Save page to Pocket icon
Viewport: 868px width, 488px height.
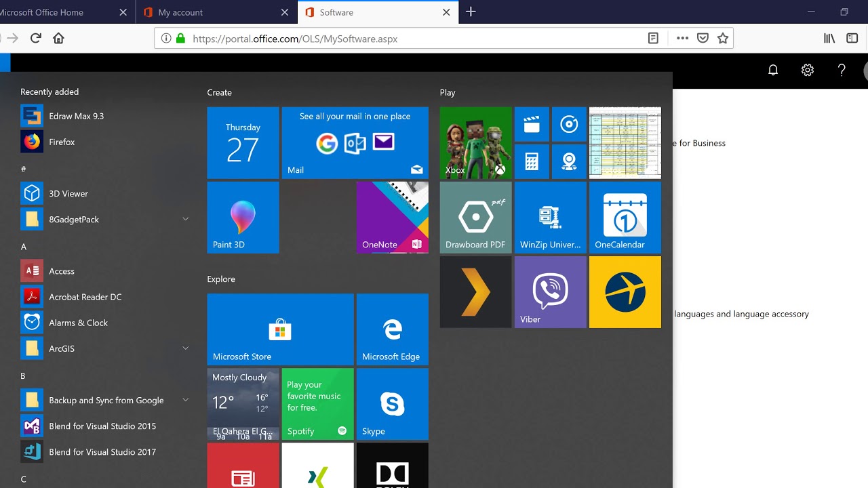(703, 39)
